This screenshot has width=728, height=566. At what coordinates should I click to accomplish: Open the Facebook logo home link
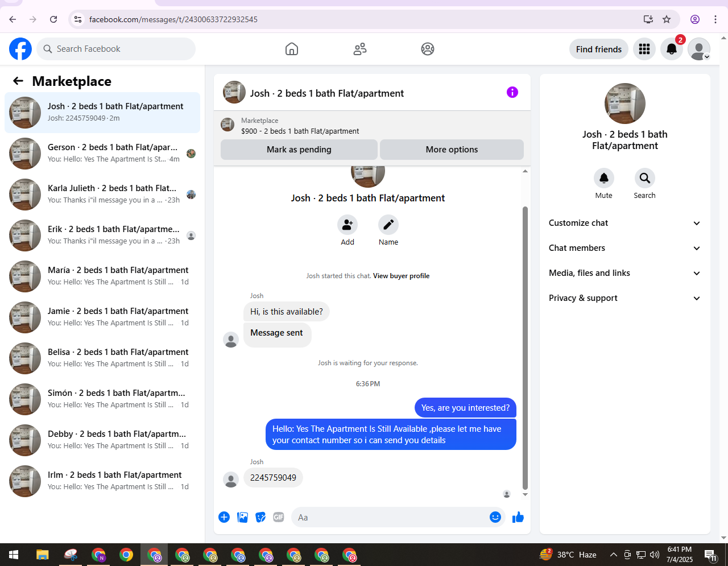(20, 49)
